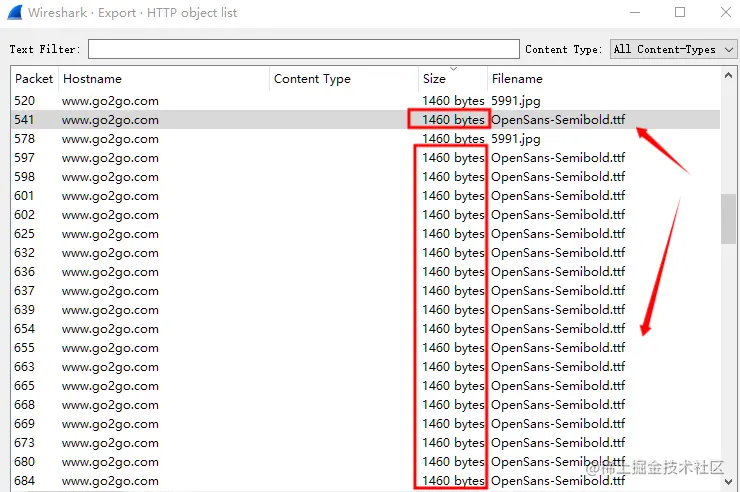
Task: Click OpenSans-Semibold.ttf filename in packet 625 row
Action: 558,233
